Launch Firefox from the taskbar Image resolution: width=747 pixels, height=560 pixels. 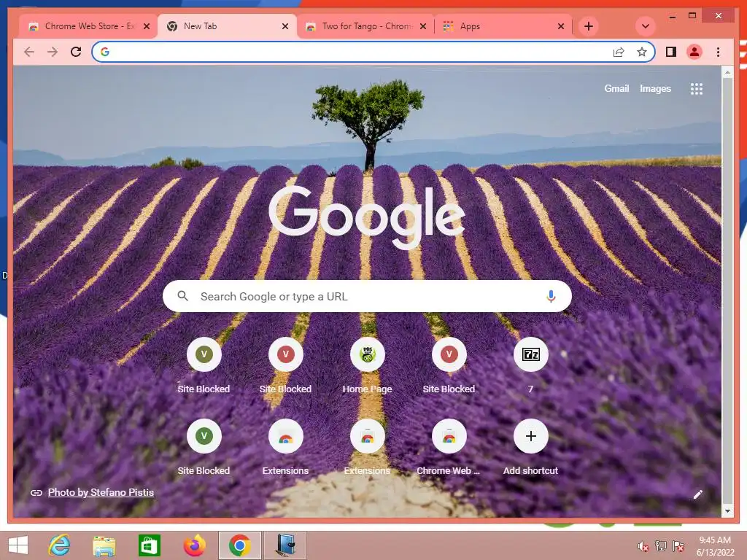point(194,545)
